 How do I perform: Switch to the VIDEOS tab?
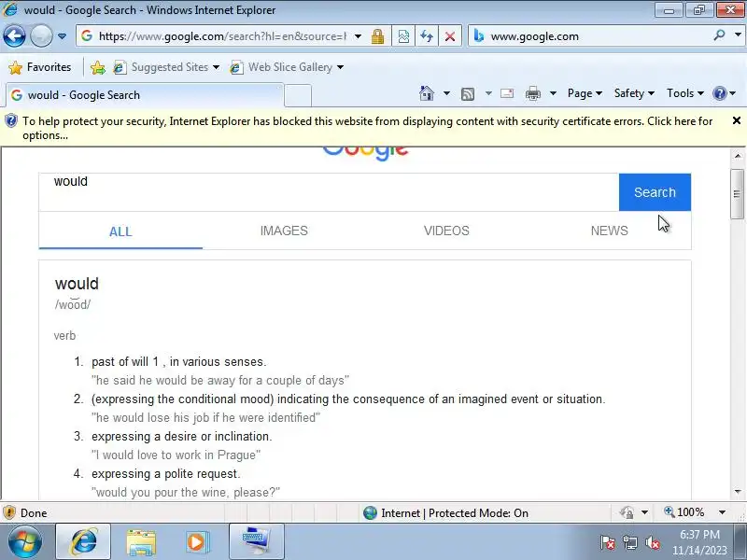point(446,231)
